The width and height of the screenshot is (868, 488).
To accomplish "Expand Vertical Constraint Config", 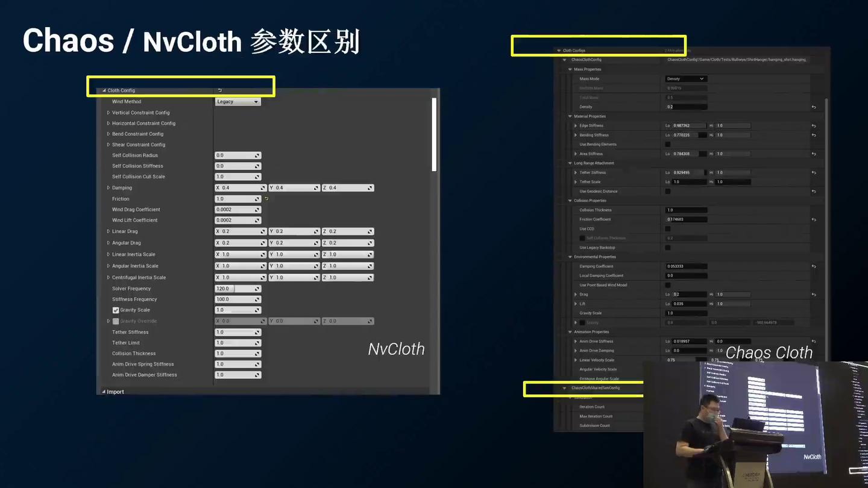I will [x=108, y=113].
